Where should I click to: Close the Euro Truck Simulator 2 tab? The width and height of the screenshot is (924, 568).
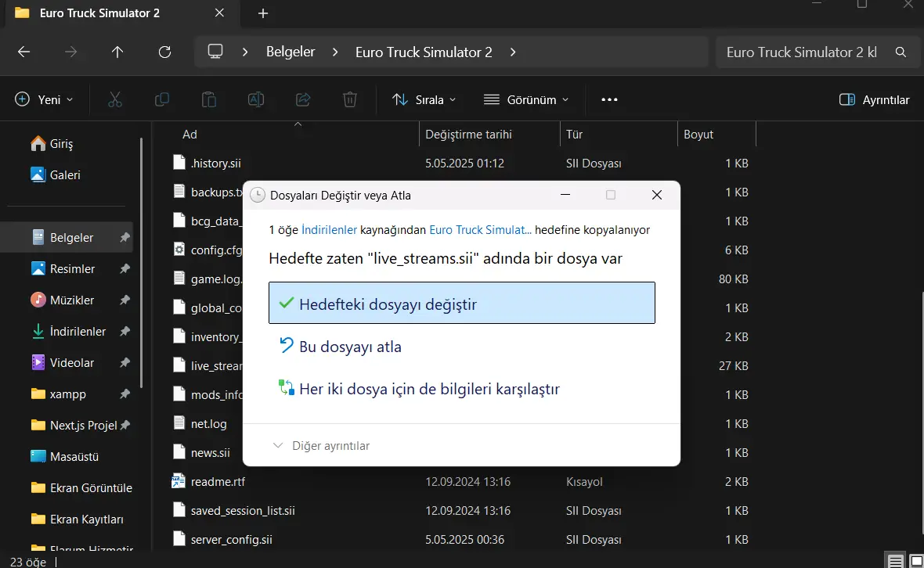[219, 13]
